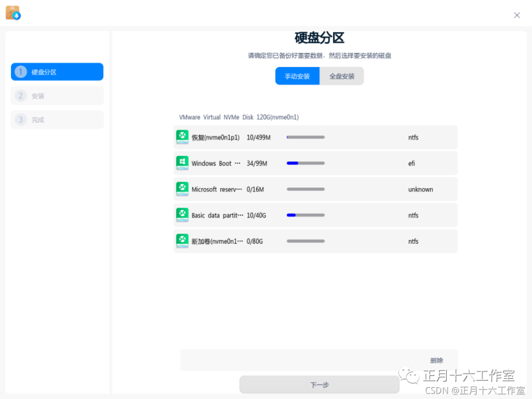Click the 下一步 next button
Image resolution: width=532 pixels, height=399 pixels.
pyautogui.click(x=320, y=385)
